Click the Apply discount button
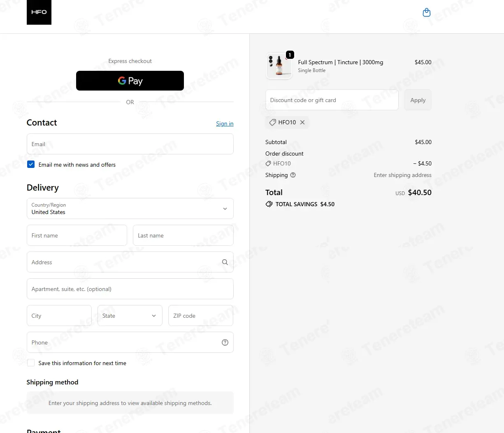 [x=418, y=100]
